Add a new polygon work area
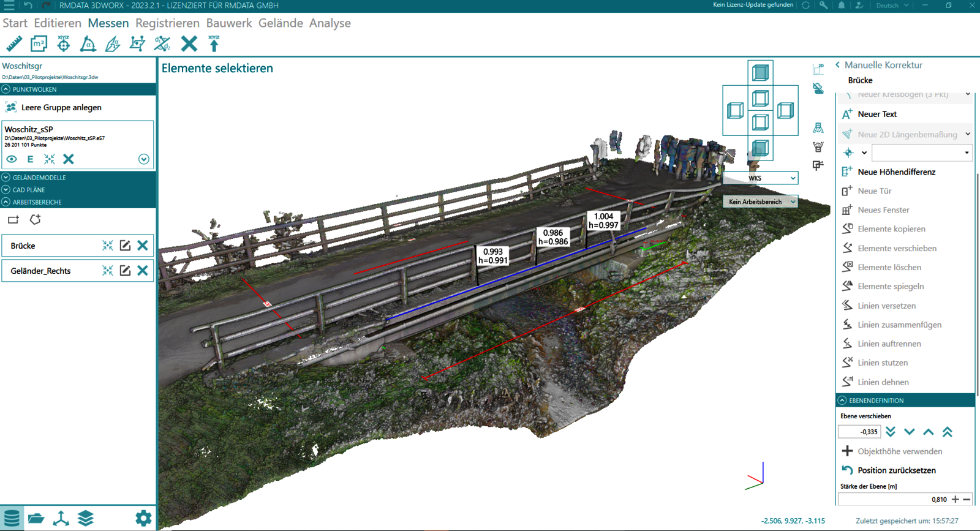This screenshot has width=980, height=531. click(x=35, y=219)
